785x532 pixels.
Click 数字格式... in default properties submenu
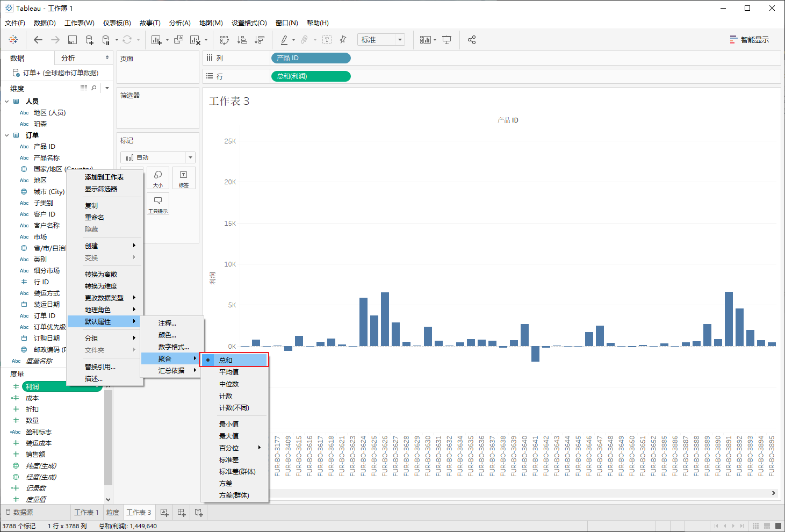172,347
